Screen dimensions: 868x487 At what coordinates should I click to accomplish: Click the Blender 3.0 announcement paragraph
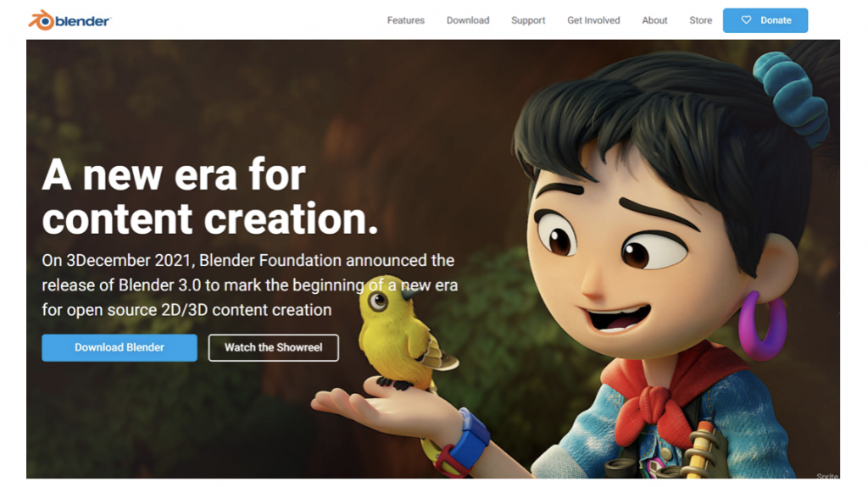coord(250,285)
